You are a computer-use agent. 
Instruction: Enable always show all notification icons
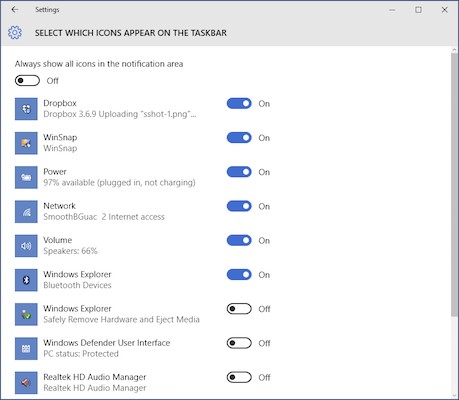(27, 81)
